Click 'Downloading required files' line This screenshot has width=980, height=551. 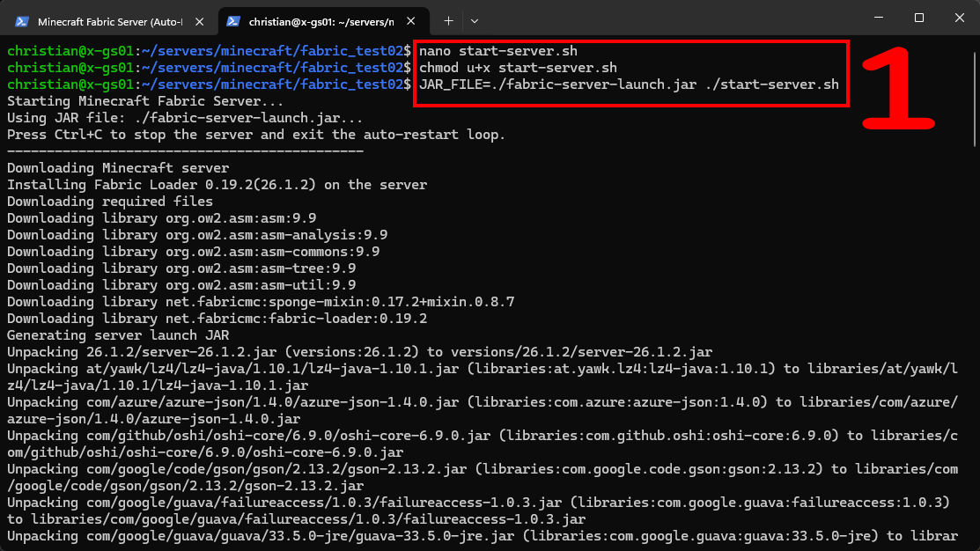[110, 202]
